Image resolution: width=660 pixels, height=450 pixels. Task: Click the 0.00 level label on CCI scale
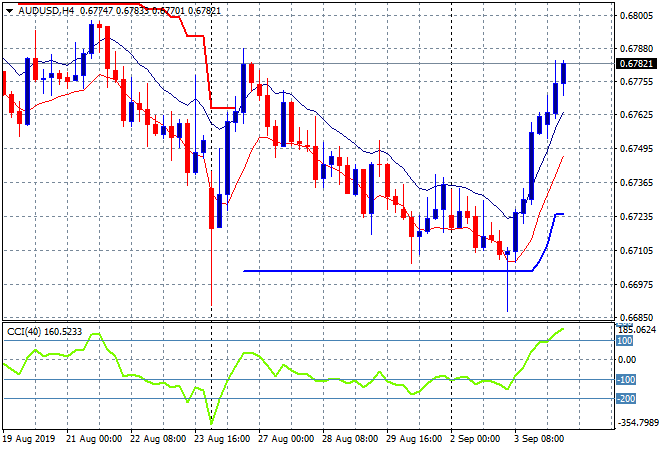(626, 360)
